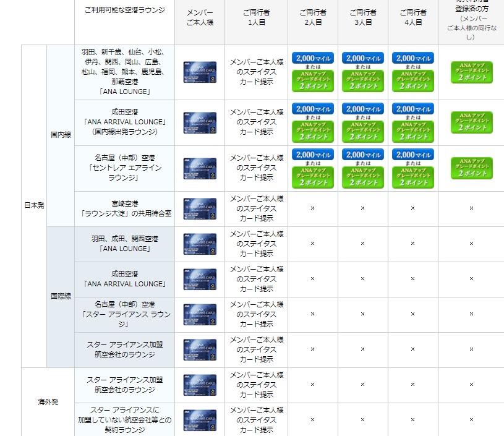Click the card image in the 成田空港 国内線出発ラウンジ row
The width and height of the screenshot is (504, 436).
pos(200,122)
